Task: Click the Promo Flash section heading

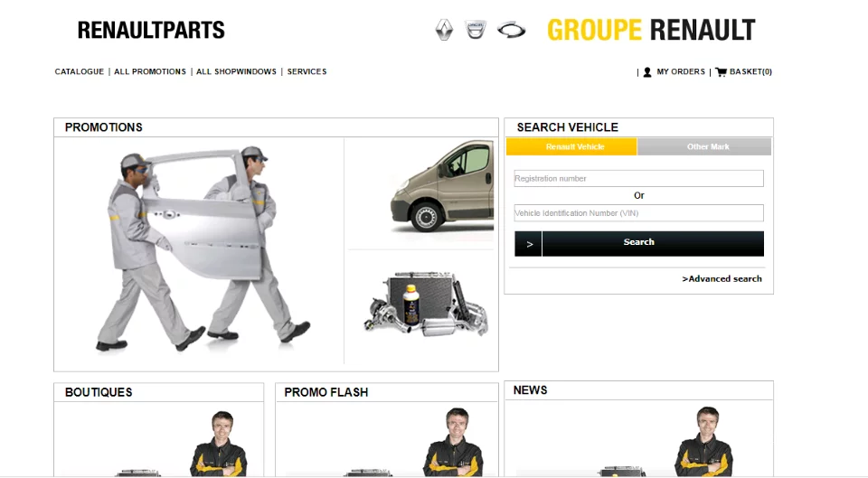Action: [x=326, y=392]
